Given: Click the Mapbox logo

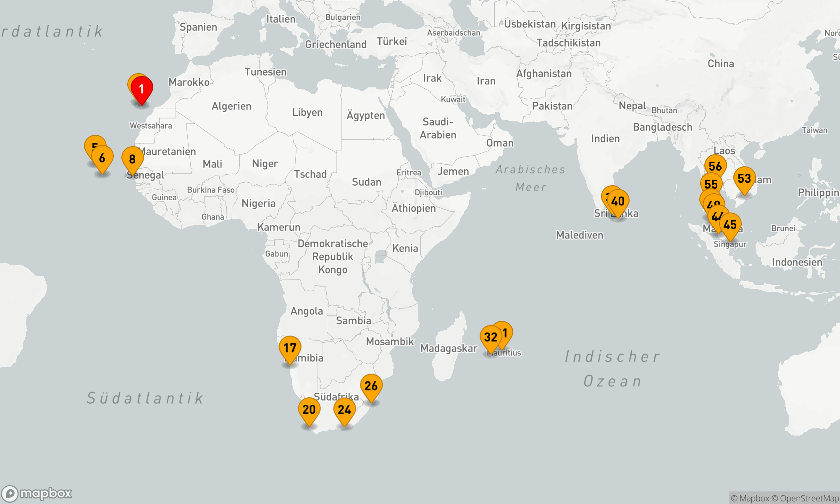Looking at the screenshot, I should (x=37, y=493).
